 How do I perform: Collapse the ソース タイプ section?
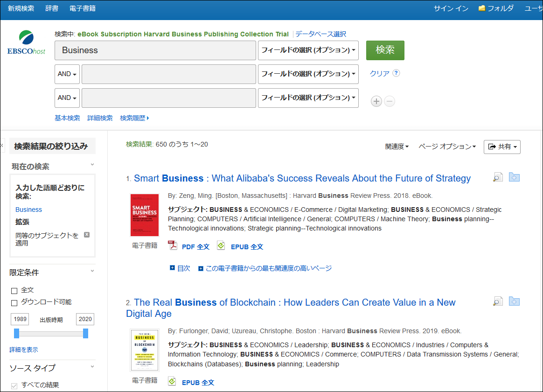tap(92, 367)
